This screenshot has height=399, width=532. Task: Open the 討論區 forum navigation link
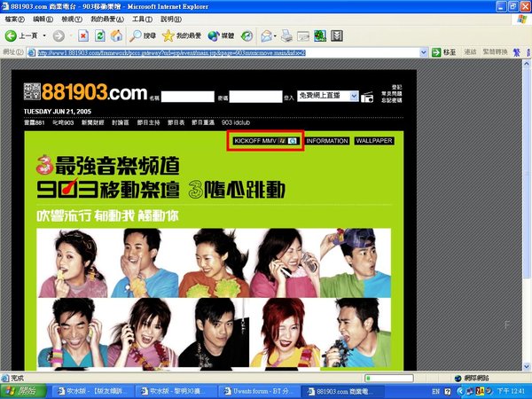click(x=121, y=122)
